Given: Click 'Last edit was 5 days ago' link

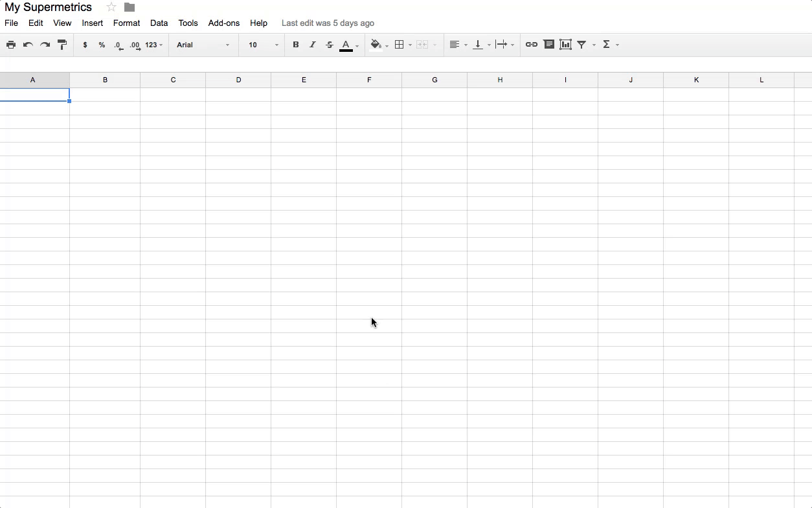Looking at the screenshot, I should coord(328,23).
